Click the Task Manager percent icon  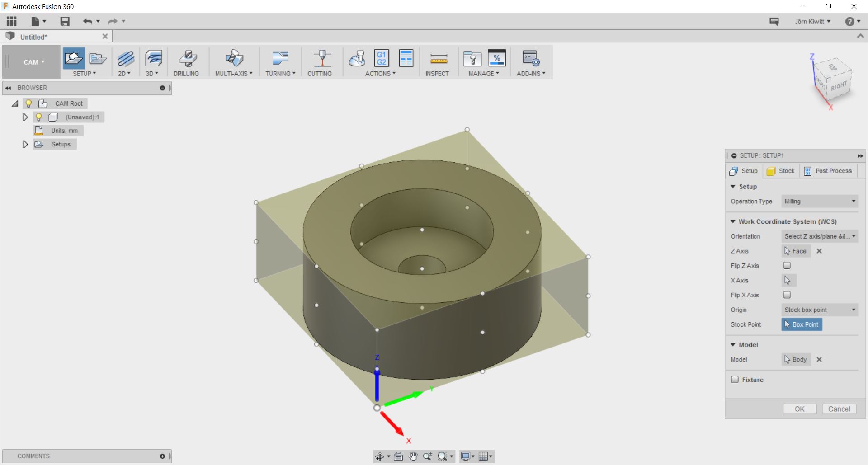click(497, 59)
